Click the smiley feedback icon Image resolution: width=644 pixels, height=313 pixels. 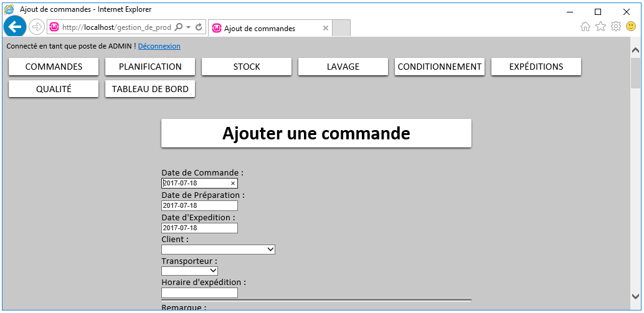[x=631, y=26]
